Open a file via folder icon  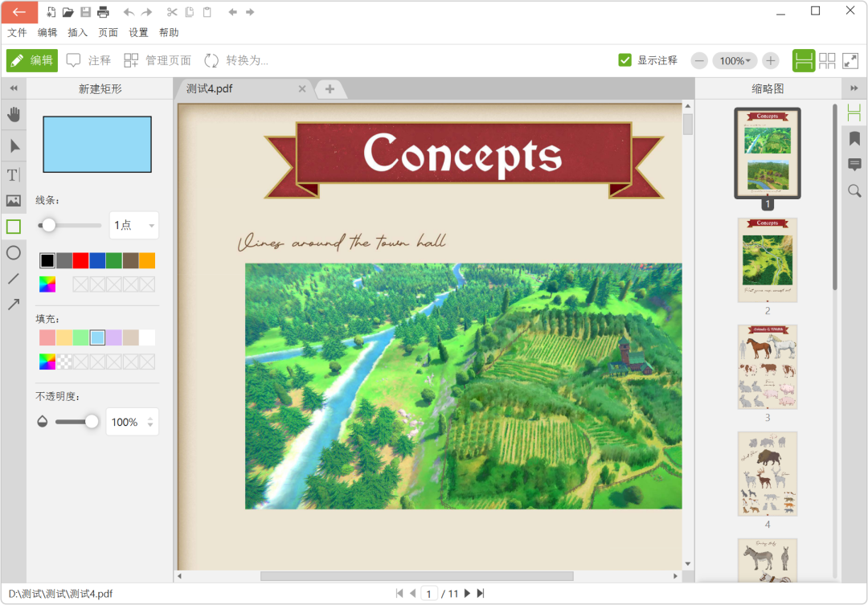tap(68, 11)
